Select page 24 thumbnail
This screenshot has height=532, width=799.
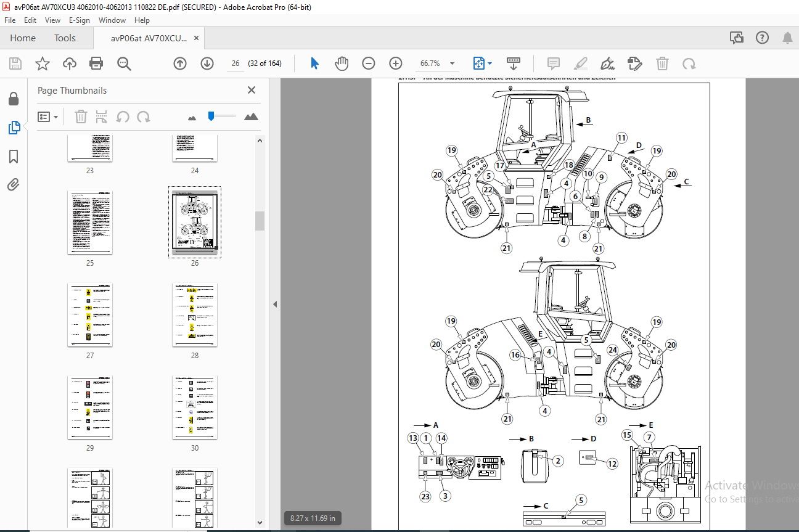point(195,149)
